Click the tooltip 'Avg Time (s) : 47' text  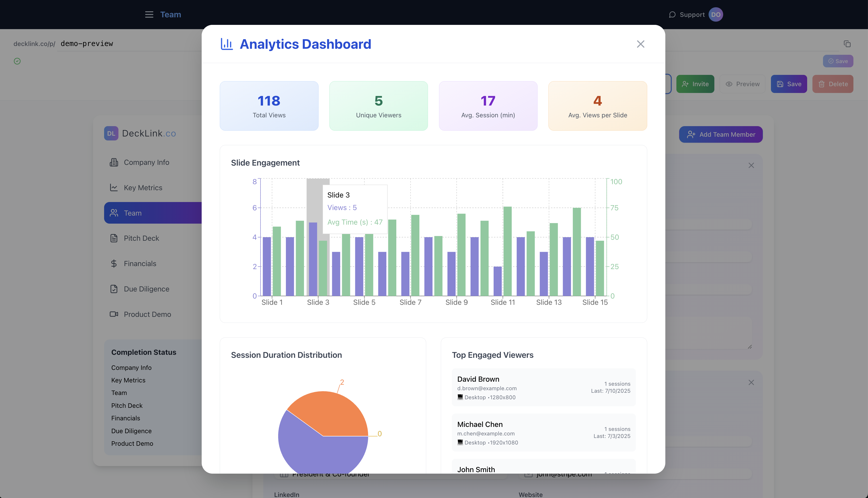click(x=355, y=222)
